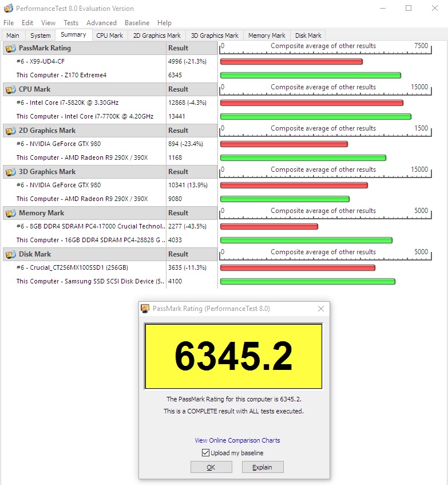The image size is (448, 485).
Task: Click the red i7-5820K CPU Mark bar
Action: point(312,102)
